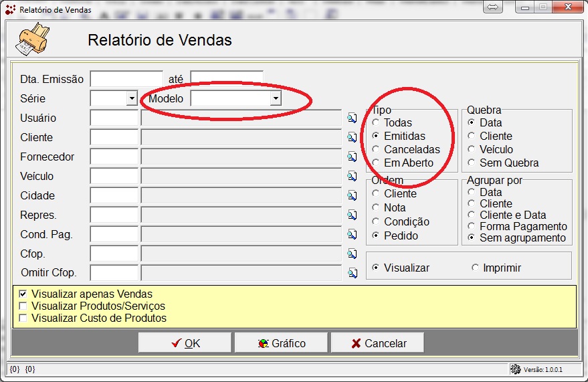588x382 pixels.
Task: Choose Imprimir output option
Action: [x=476, y=268]
